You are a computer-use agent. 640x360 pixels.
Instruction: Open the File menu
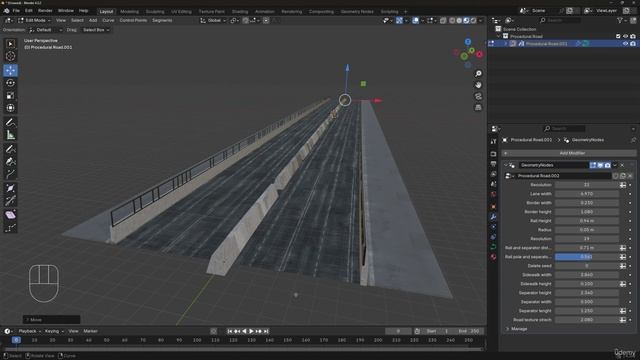(x=16, y=11)
